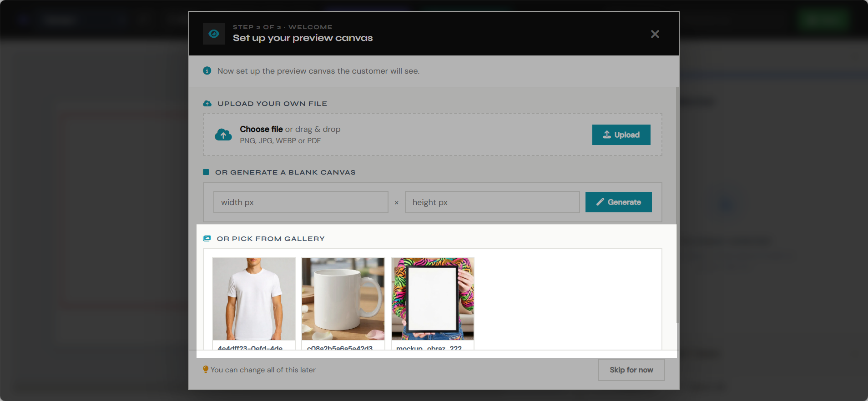This screenshot has height=401, width=868.
Task: Click the info icon beside instructions
Action: [x=207, y=71]
